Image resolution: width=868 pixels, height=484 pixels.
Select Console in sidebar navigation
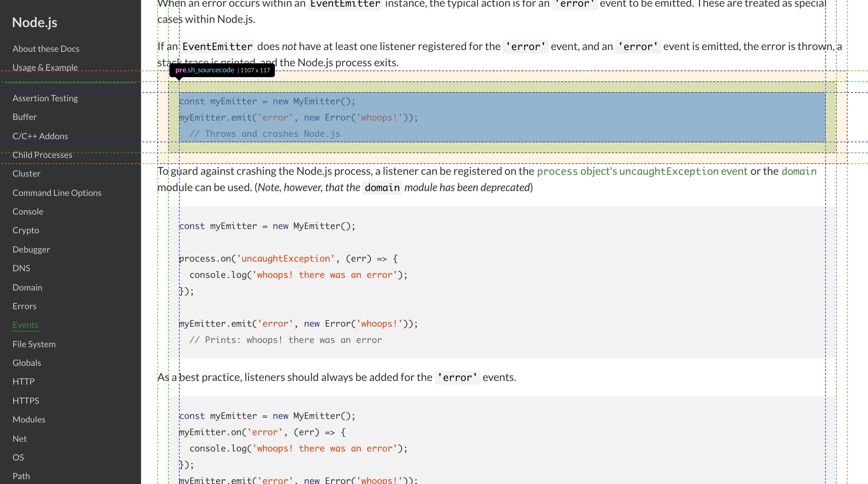click(x=28, y=212)
